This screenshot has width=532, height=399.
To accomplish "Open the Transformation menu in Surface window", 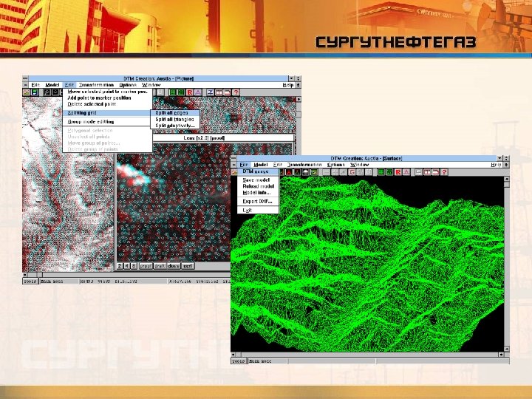I will pos(304,165).
